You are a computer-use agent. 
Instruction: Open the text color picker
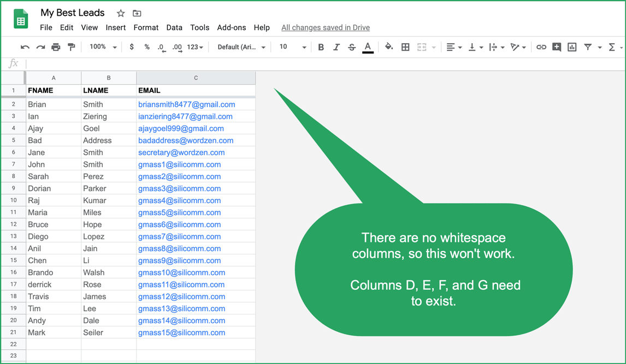[x=368, y=47]
